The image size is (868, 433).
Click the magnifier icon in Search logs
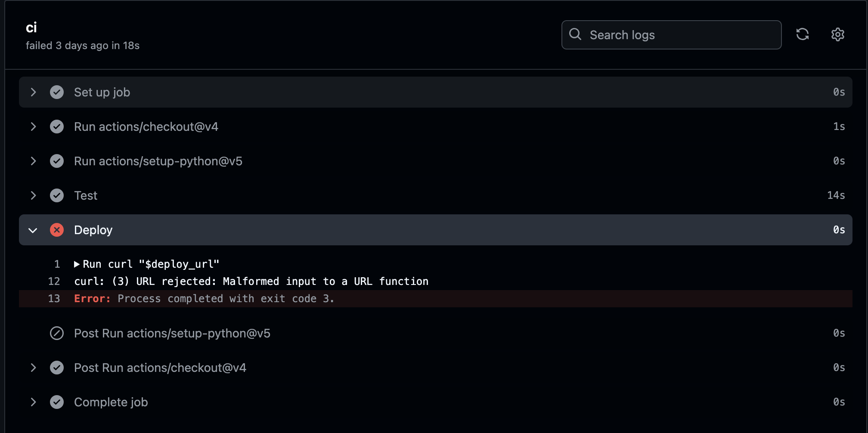click(575, 34)
